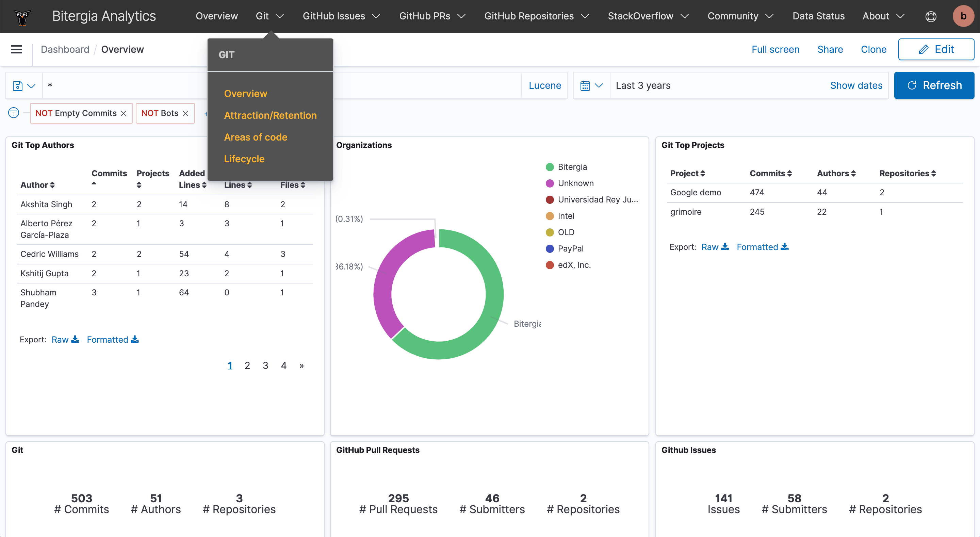Sort Git Top Projects by Project
This screenshot has width=980, height=537.
click(x=687, y=174)
